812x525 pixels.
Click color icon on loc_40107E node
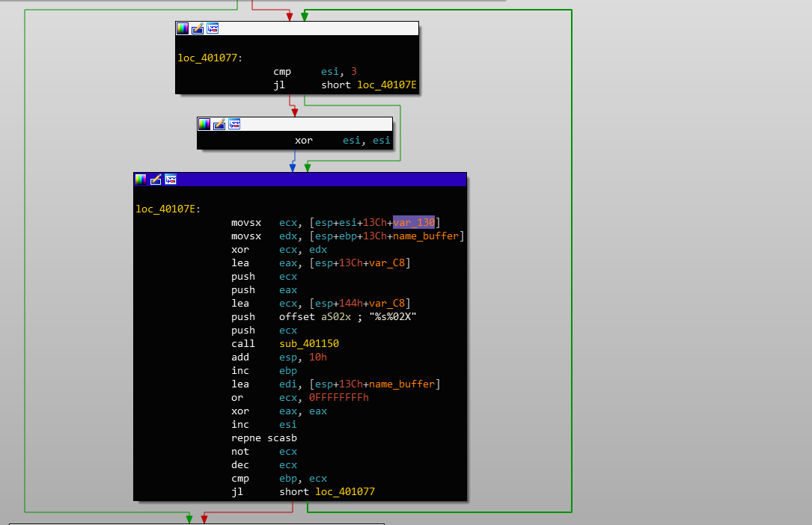pos(141,179)
